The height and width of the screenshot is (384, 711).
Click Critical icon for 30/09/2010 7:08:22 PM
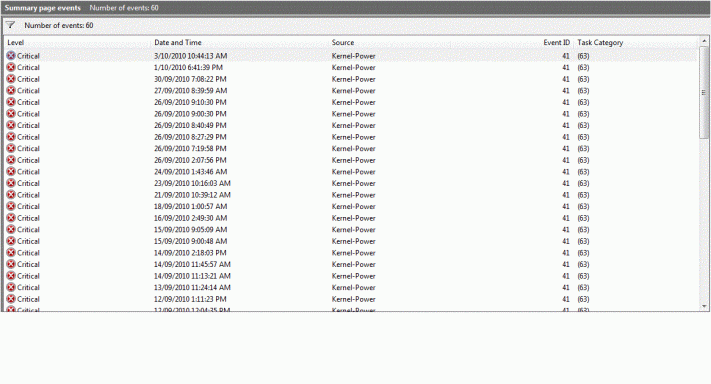11,79
